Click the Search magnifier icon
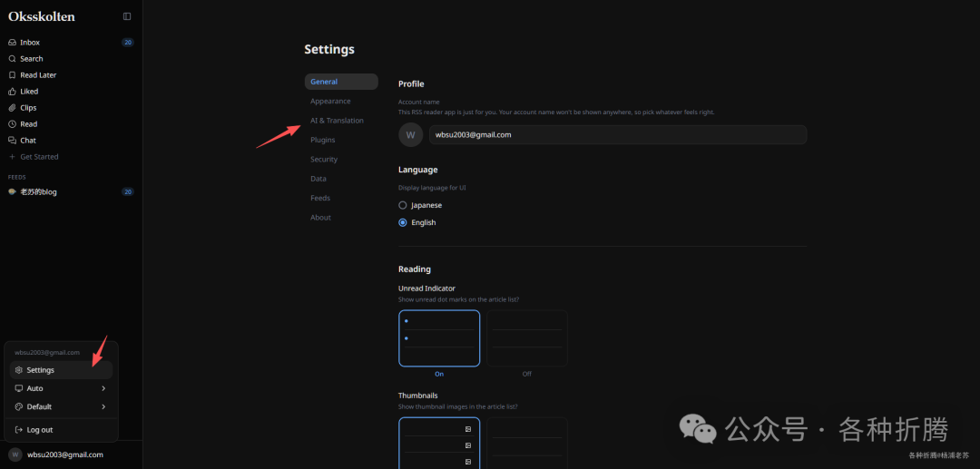The width and height of the screenshot is (980, 469). (12, 59)
